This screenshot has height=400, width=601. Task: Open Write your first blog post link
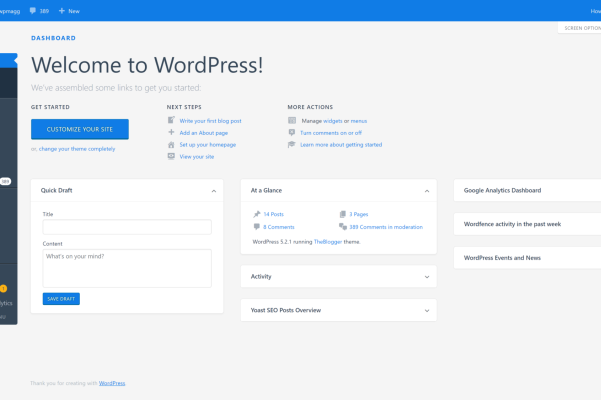210,121
